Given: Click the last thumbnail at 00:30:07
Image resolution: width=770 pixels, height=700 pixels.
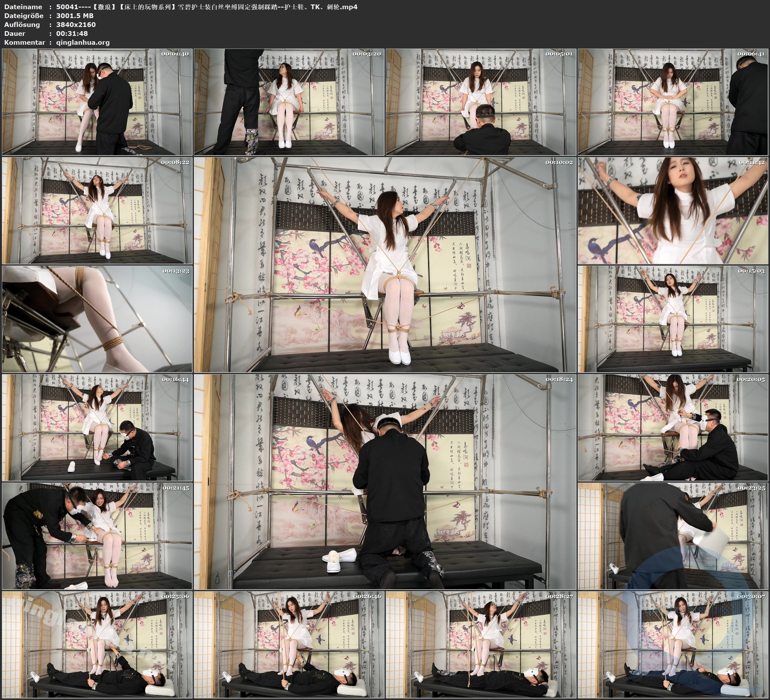Looking at the screenshot, I should click(x=673, y=644).
